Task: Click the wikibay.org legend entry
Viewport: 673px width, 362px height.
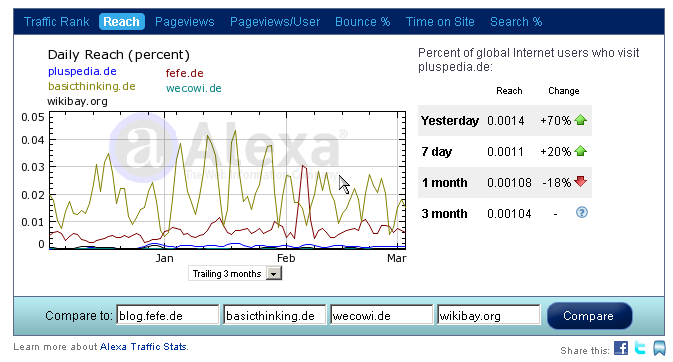Action: [77, 101]
